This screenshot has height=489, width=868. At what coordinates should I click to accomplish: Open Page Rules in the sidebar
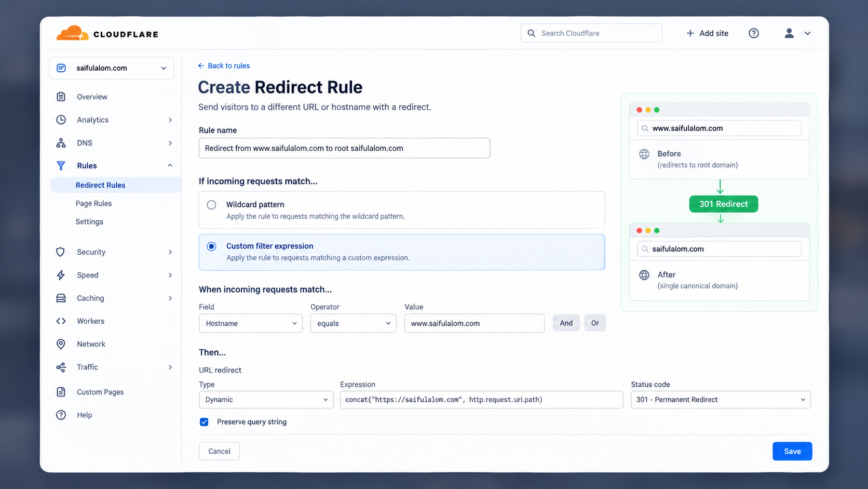pos(93,203)
